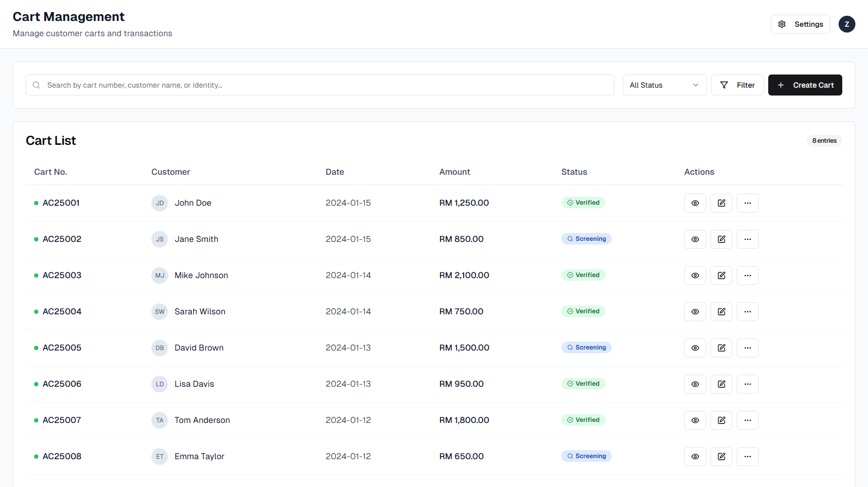Create a new cart
The image size is (868, 487).
[804, 85]
